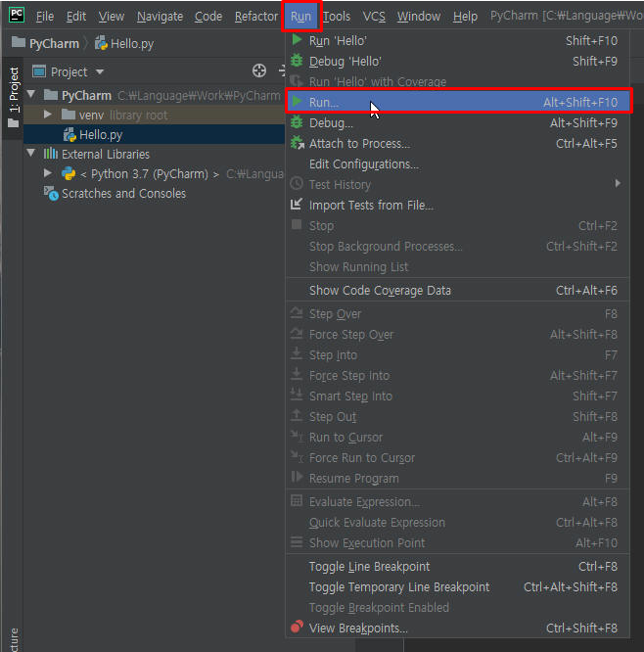Open the VCS menu

point(374,17)
